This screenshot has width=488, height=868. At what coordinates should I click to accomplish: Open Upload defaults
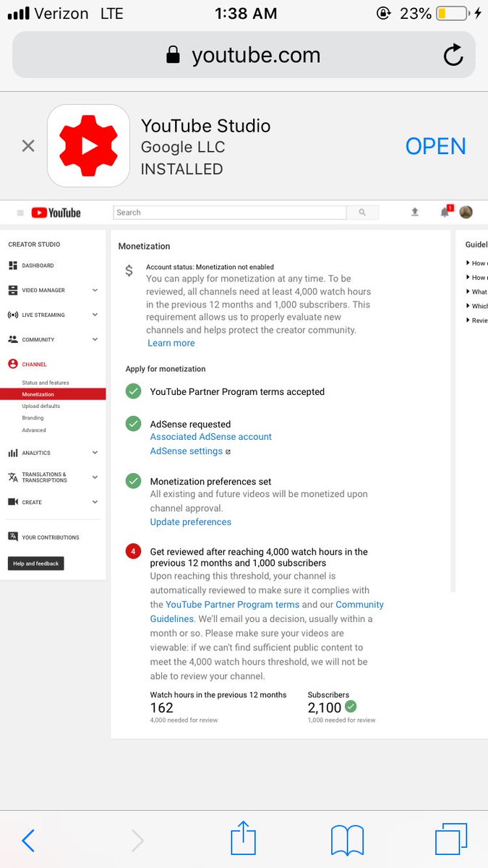click(x=41, y=406)
